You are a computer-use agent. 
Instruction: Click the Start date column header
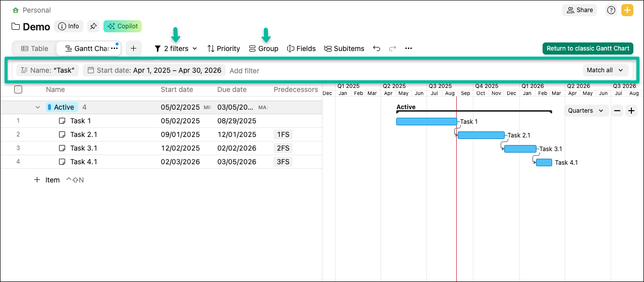(177, 89)
